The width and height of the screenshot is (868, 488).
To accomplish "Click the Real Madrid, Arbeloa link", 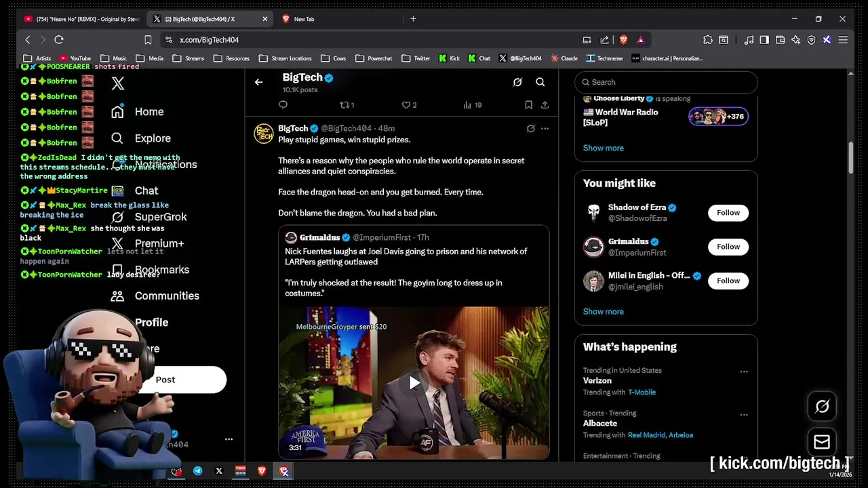I will click(x=660, y=435).
